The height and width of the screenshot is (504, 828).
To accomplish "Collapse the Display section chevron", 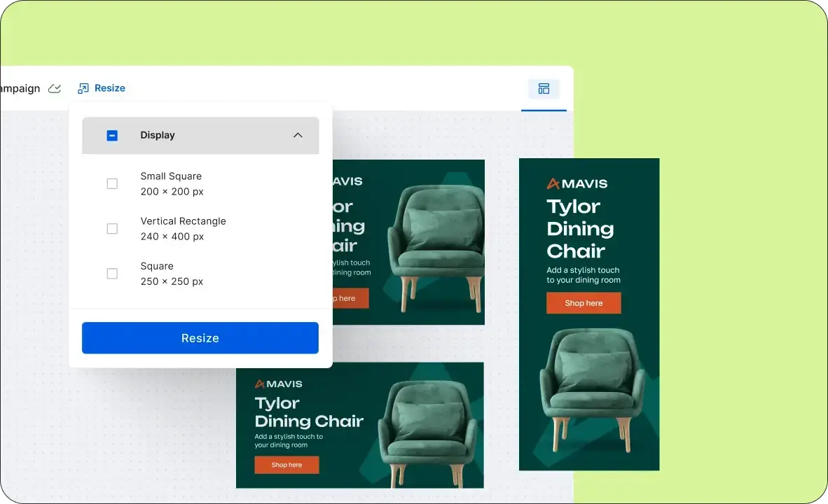I will 298,135.
